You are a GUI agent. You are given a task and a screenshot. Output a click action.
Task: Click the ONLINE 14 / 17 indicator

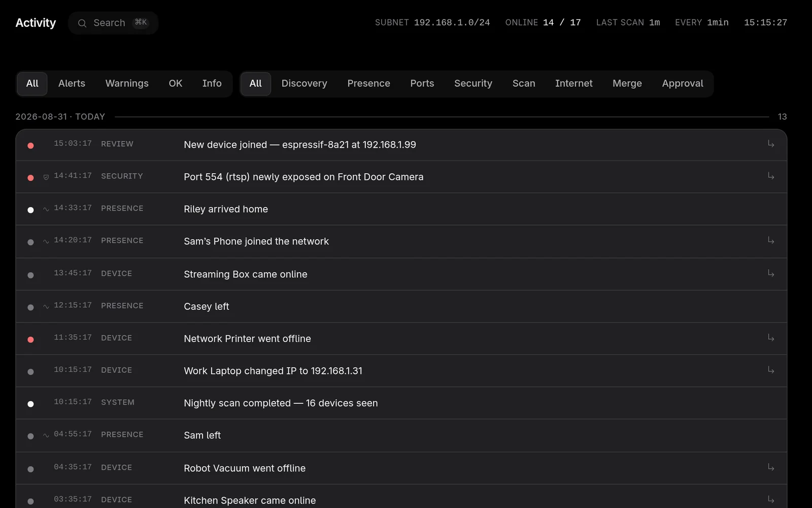tap(543, 22)
